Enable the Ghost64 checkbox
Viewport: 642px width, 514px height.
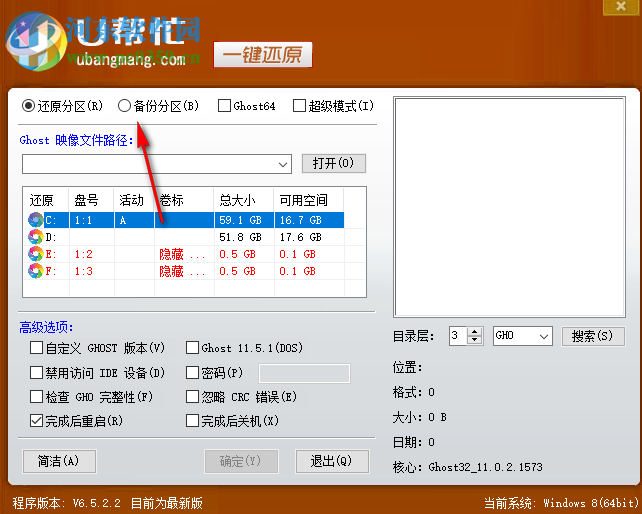[x=224, y=106]
